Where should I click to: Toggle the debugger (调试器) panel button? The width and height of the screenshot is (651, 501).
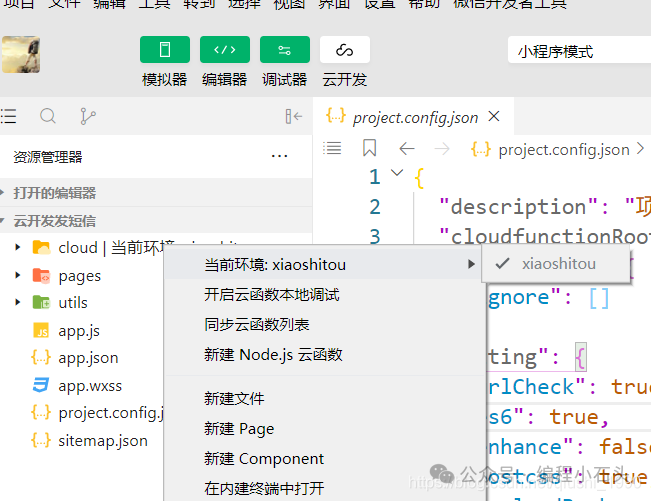click(x=285, y=49)
